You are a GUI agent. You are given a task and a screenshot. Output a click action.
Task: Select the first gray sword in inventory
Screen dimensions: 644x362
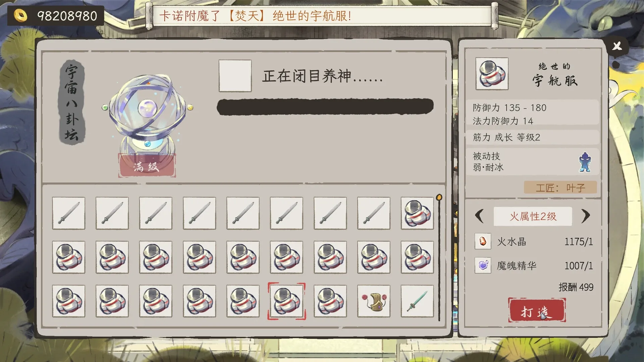68,213
